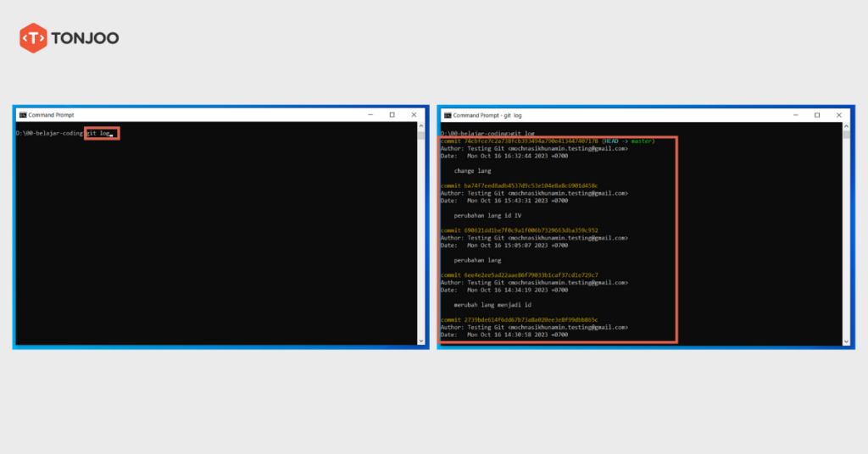Click the left window's scroll down arrow
Image resolution: width=868 pixels, height=454 pixels.
pyautogui.click(x=423, y=340)
